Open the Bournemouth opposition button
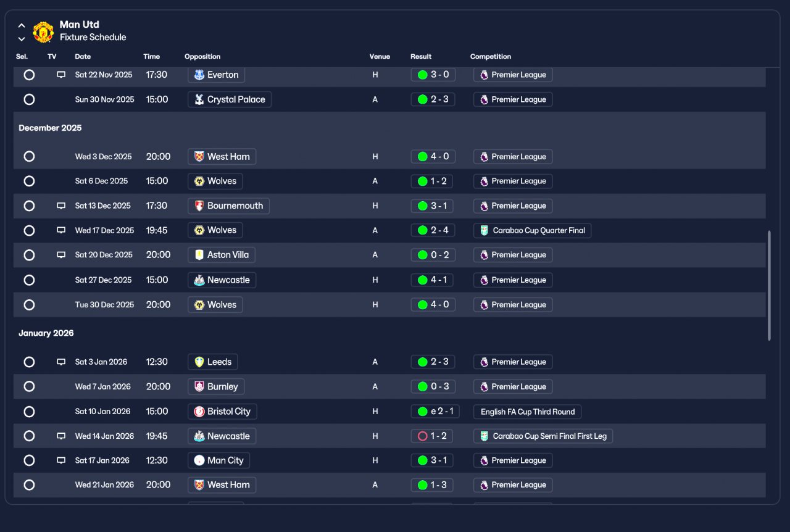The image size is (790, 532). 228,206
